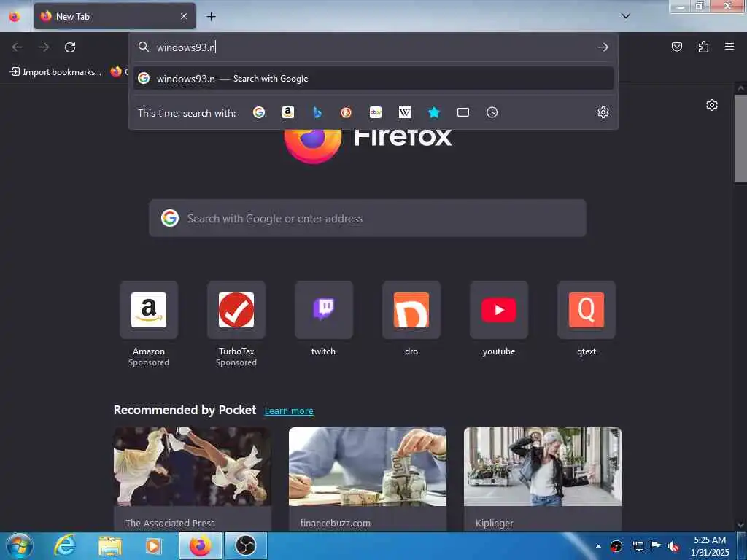Open the financebuzz.com story card

tap(368, 478)
